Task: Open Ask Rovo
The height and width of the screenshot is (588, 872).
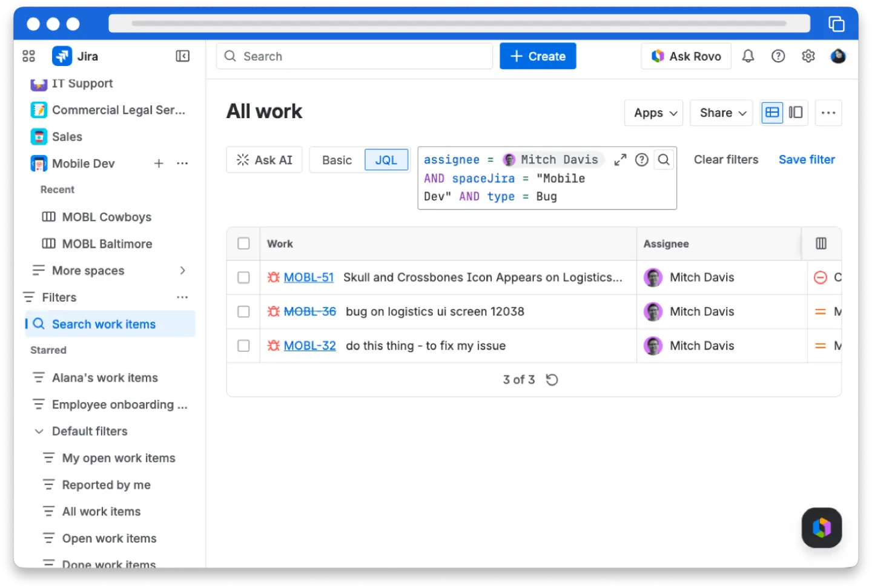Action: pyautogui.click(x=686, y=56)
